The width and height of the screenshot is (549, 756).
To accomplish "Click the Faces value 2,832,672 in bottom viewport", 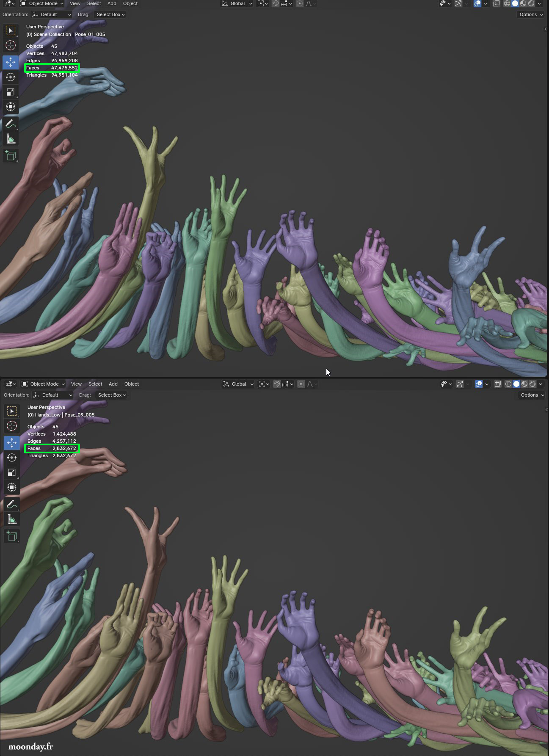I will point(64,448).
